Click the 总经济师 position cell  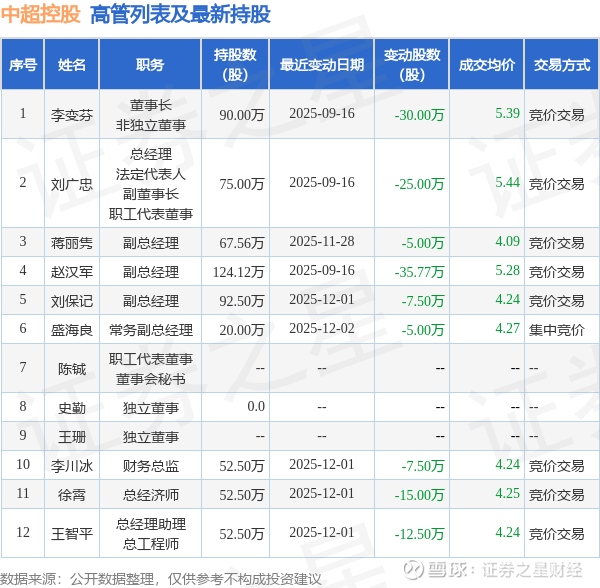150,495
